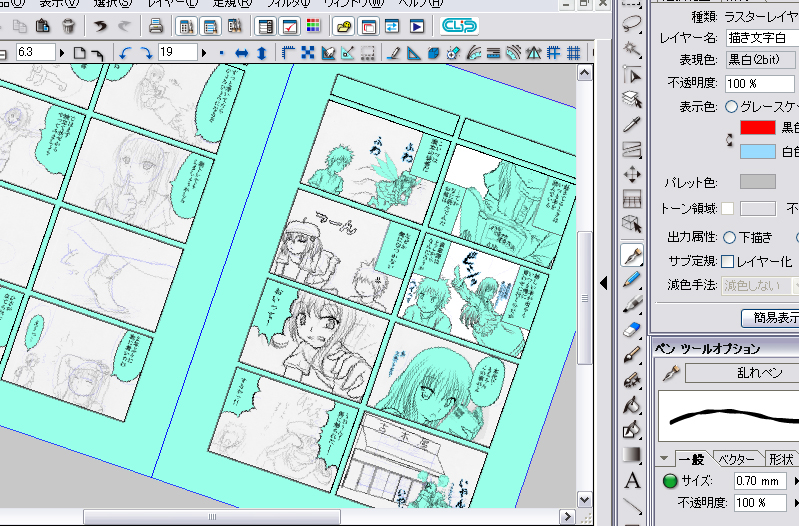Click the gray パレット色 swatch
Image resolution: width=799 pixels, height=526 pixels.
pos(757,181)
